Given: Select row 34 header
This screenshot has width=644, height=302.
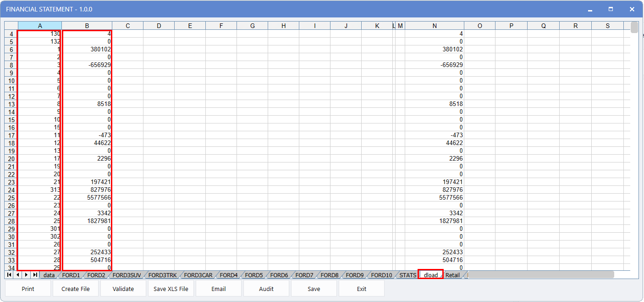Looking at the screenshot, I should pos(11,268).
